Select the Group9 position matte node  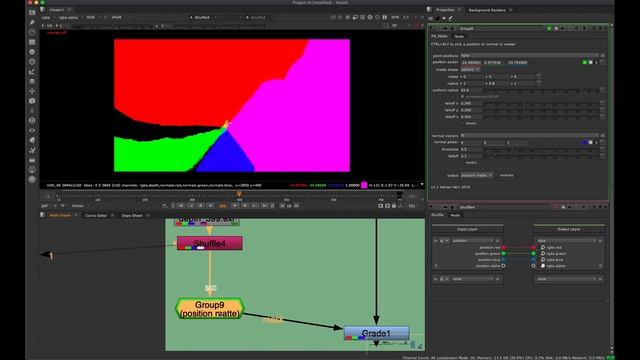pyautogui.click(x=210, y=309)
